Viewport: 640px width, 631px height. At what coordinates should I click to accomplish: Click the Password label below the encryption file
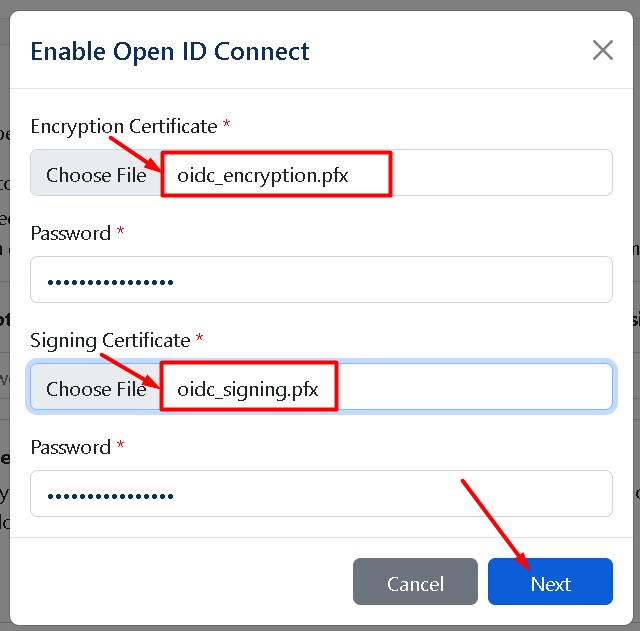[x=70, y=233]
